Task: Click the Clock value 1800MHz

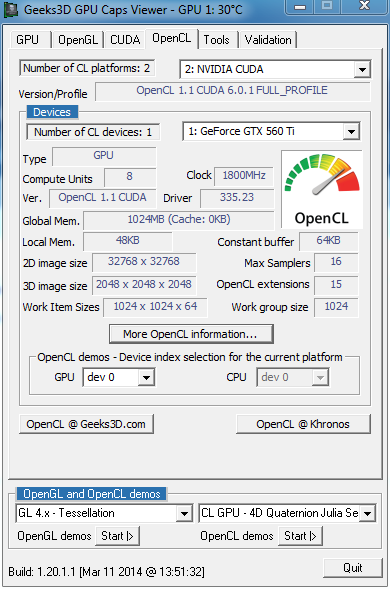Action: click(243, 177)
